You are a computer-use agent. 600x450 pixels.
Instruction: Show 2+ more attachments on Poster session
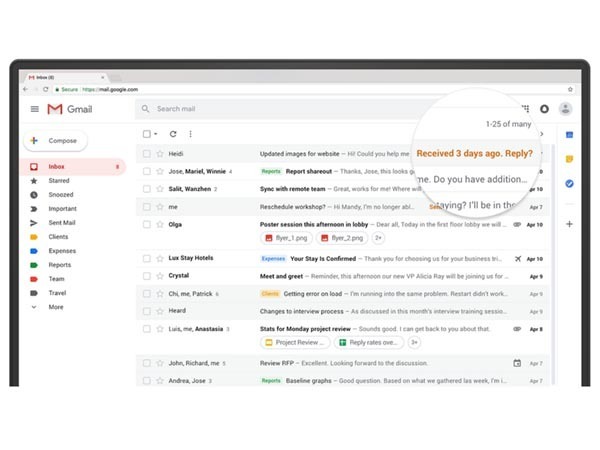[x=378, y=238]
